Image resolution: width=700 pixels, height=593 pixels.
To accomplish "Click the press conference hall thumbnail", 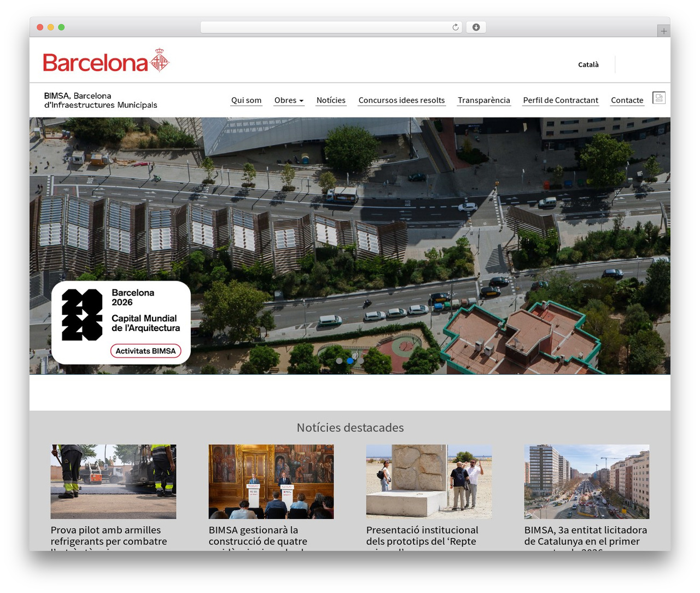I will tap(271, 481).
